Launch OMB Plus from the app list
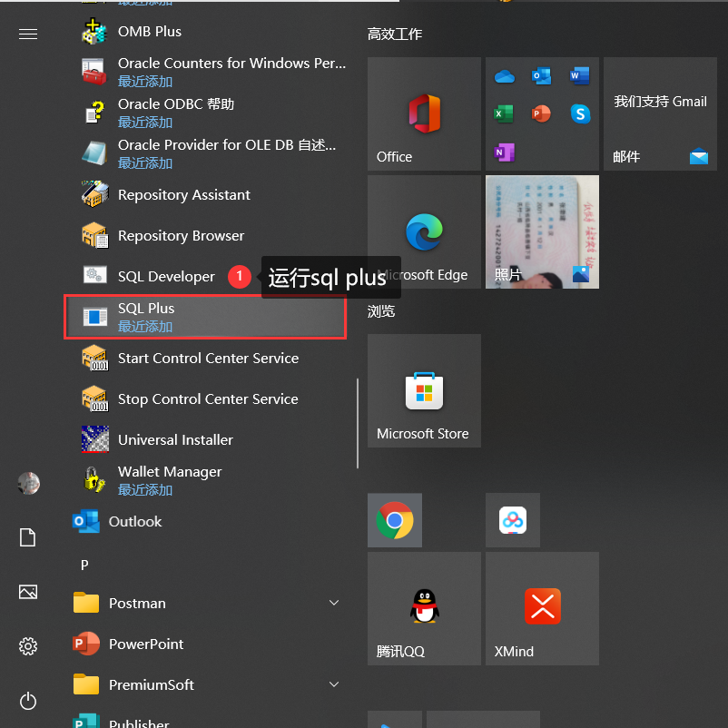Image resolution: width=728 pixels, height=728 pixels. (209, 32)
